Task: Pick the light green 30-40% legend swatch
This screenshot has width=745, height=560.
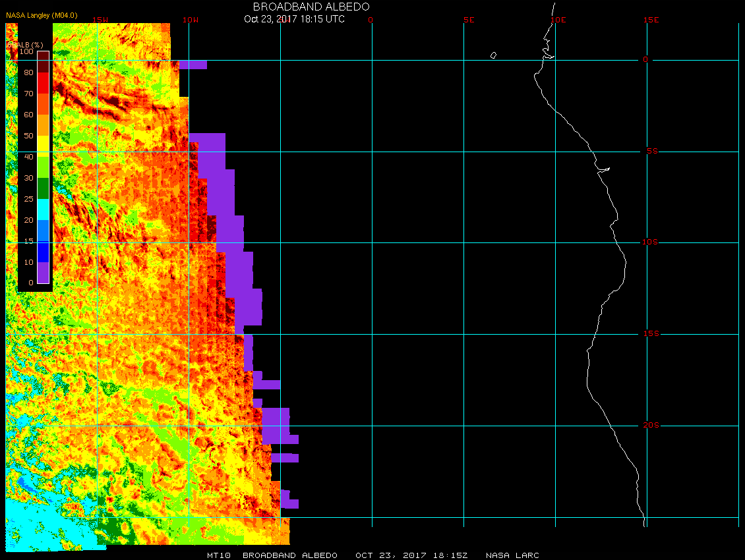Action: click(44, 167)
